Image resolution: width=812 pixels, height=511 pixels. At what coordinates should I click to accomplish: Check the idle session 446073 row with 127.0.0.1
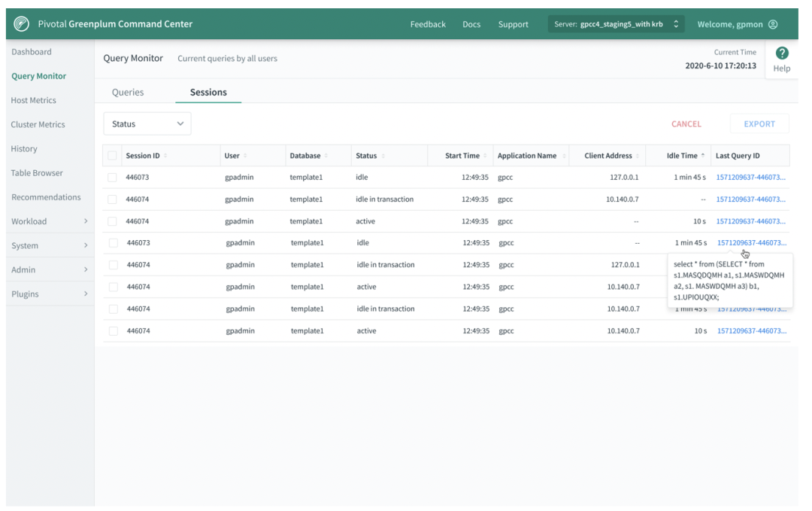pyautogui.click(x=112, y=178)
